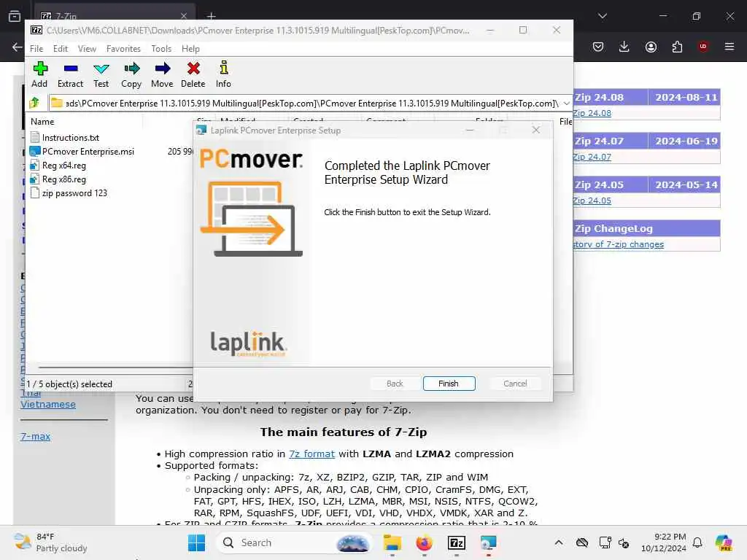Image resolution: width=747 pixels, height=560 pixels.
Task: Click the Firefox view icon at top-left
Action: pyautogui.click(x=15, y=16)
